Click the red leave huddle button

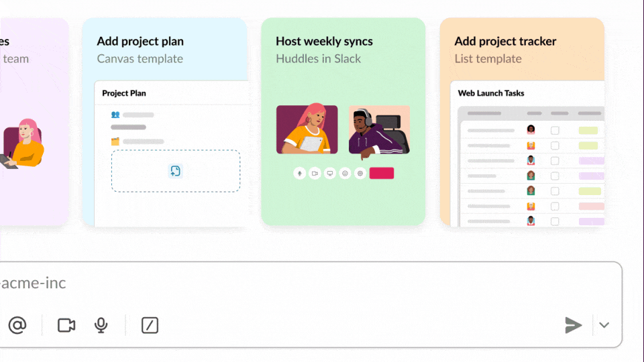(382, 173)
